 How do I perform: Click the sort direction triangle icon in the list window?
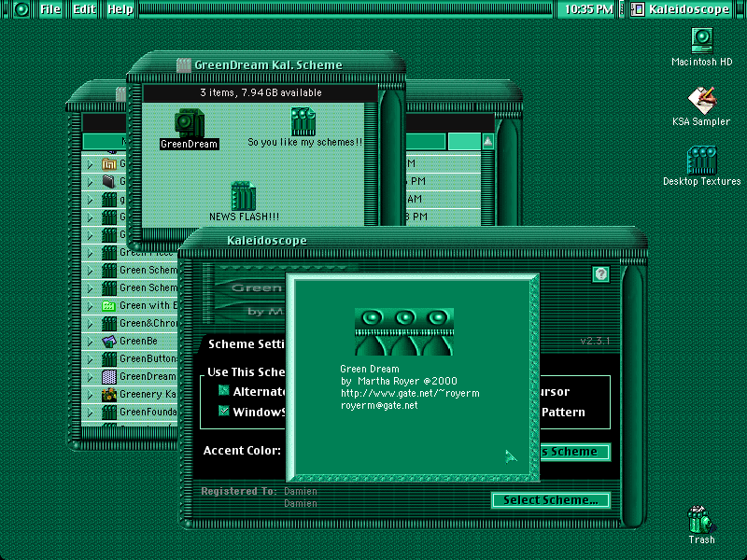[487, 142]
